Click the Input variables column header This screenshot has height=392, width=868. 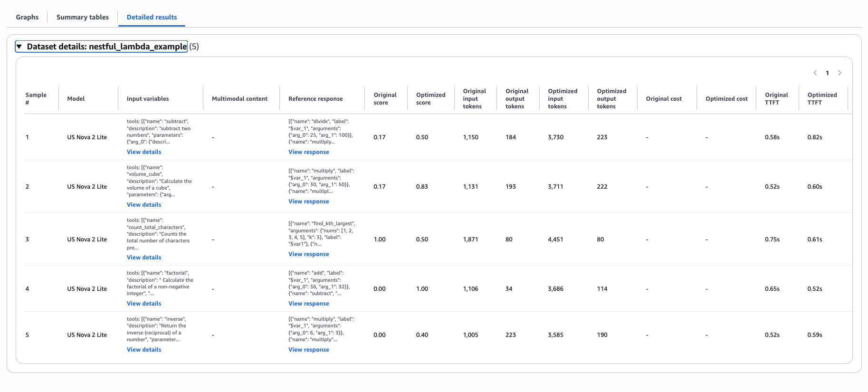(148, 99)
